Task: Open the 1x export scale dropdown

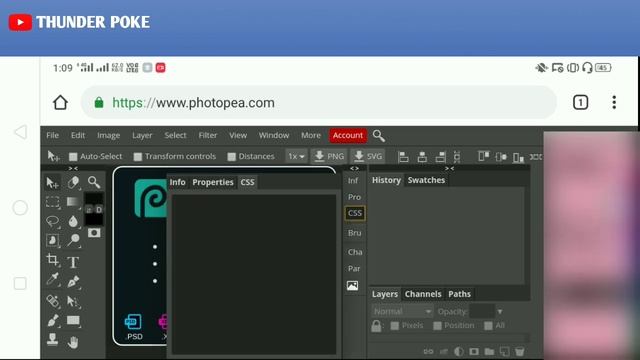Action: [x=296, y=156]
